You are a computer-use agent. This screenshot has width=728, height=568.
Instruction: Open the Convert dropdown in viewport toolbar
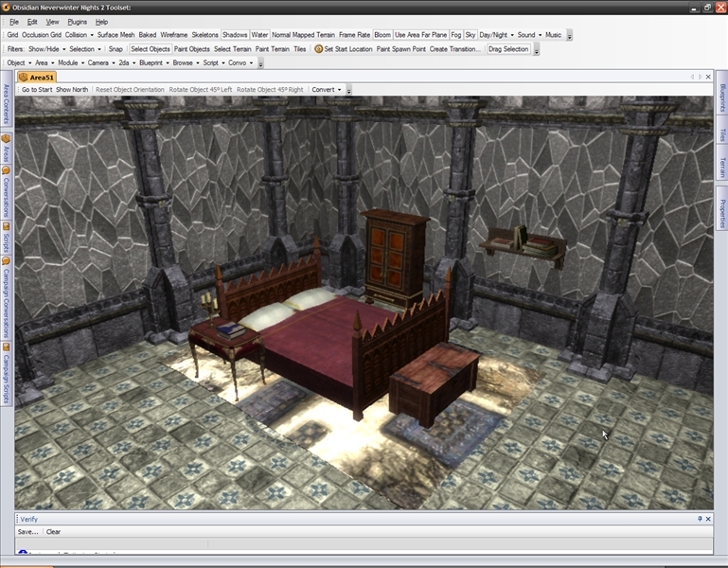328,90
